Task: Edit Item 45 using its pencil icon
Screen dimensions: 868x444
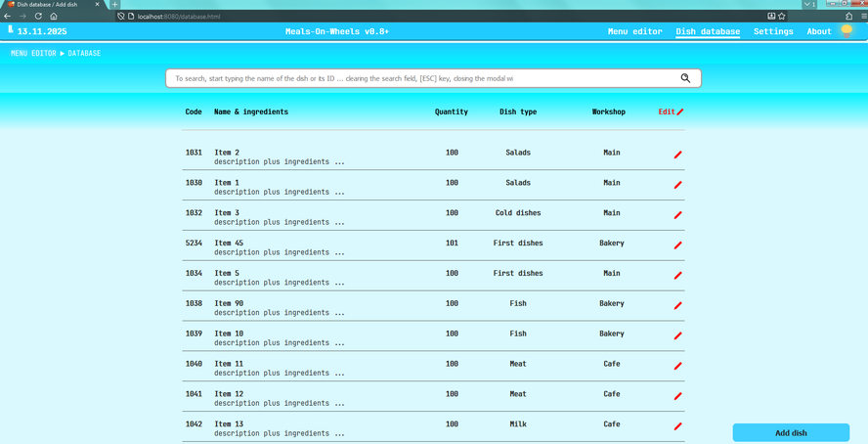Action: point(677,245)
